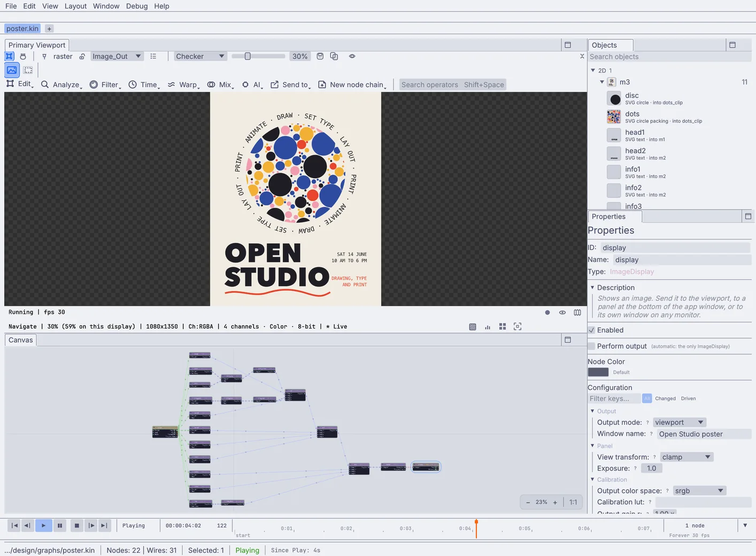The height and width of the screenshot is (556, 756).
Task: Open the Filter operators menu
Action: tap(105, 84)
